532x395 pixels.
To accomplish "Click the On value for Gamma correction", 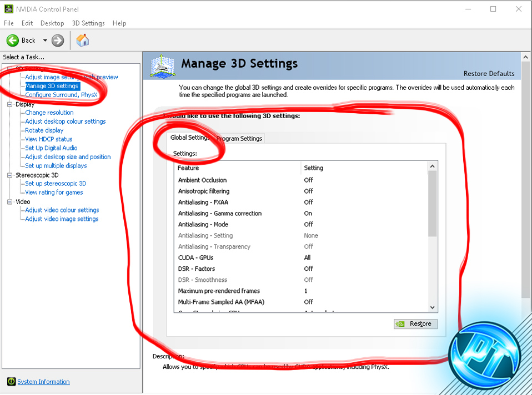I will tap(308, 213).
